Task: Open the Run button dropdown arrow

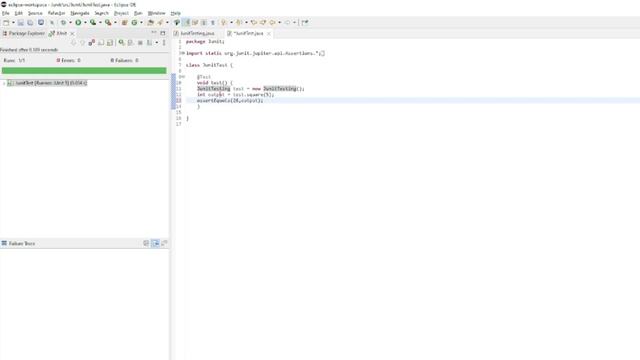Action: point(85,22)
